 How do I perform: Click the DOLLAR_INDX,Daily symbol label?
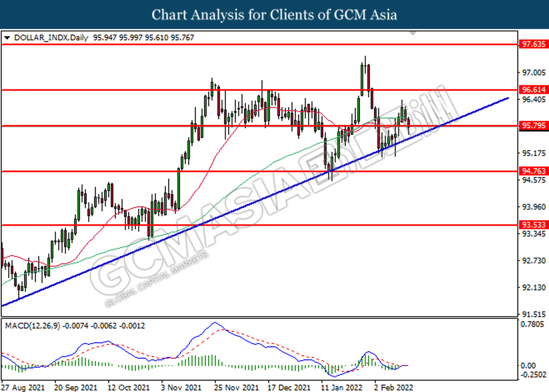click(x=51, y=38)
